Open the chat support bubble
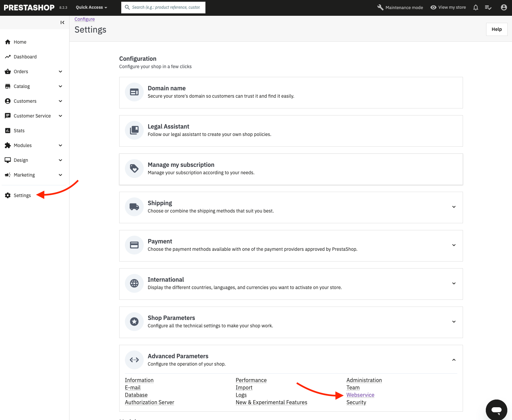 pos(496,410)
